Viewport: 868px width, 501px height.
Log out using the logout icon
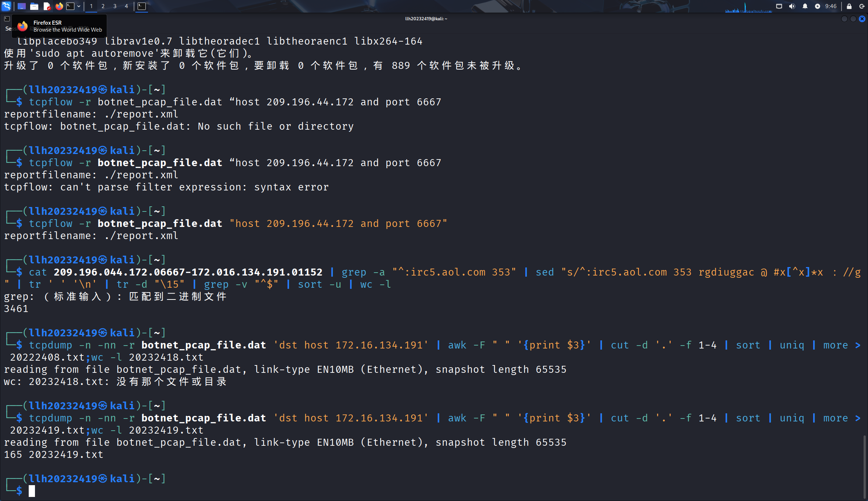[x=862, y=6]
